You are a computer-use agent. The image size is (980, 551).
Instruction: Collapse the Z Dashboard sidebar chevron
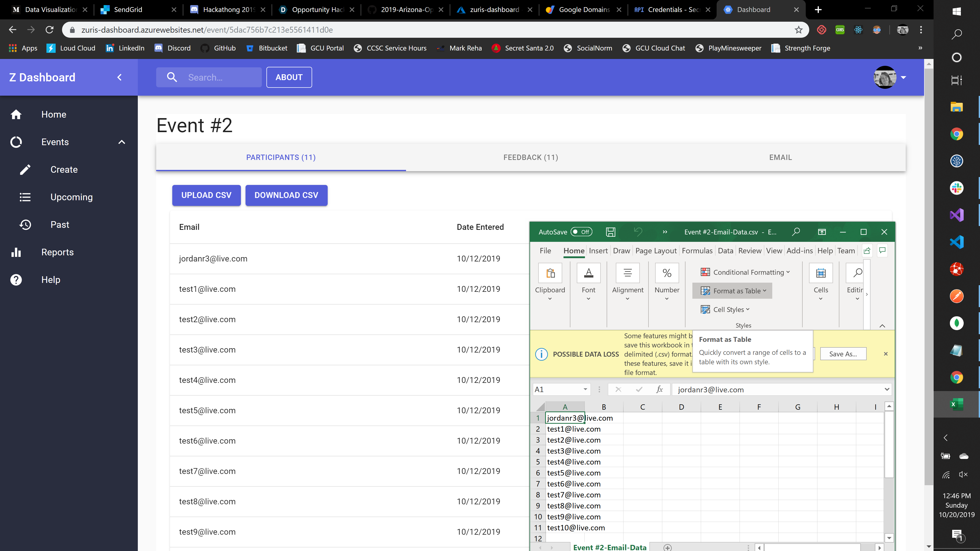[119, 77]
